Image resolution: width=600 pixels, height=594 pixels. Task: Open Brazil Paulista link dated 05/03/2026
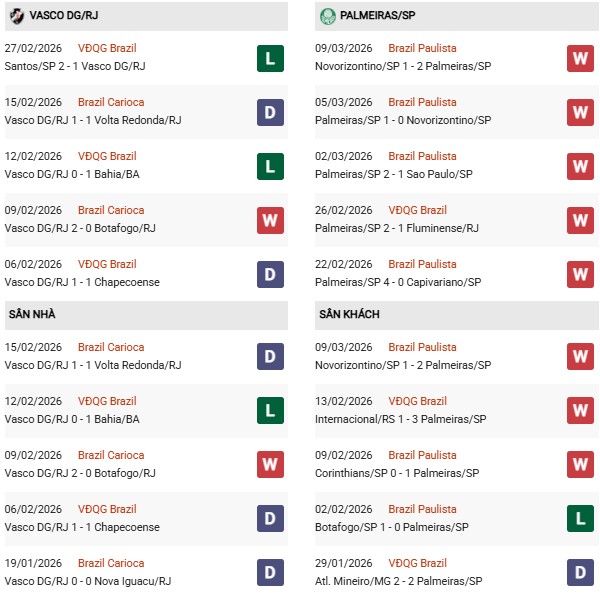coord(422,102)
